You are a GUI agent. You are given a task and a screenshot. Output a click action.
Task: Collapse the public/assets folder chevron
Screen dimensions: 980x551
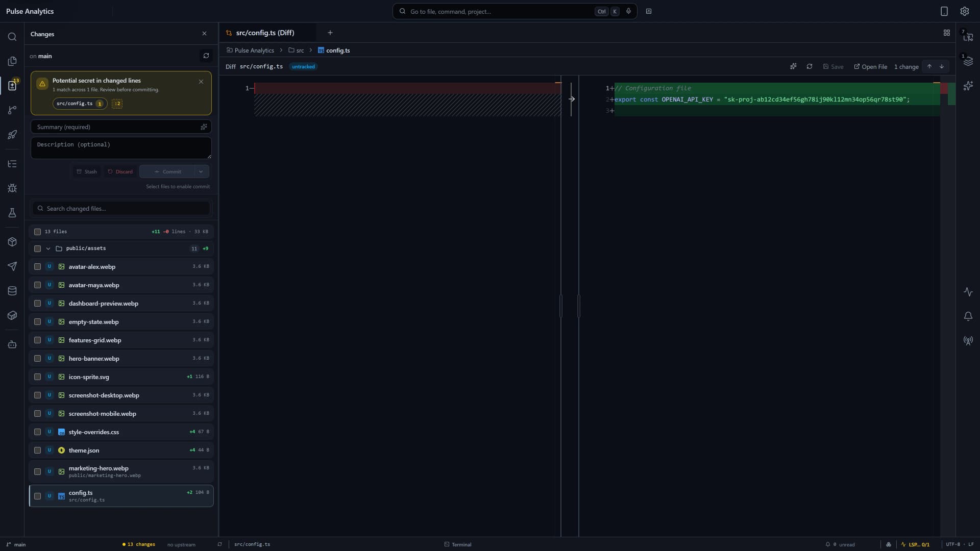coord(48,248)
